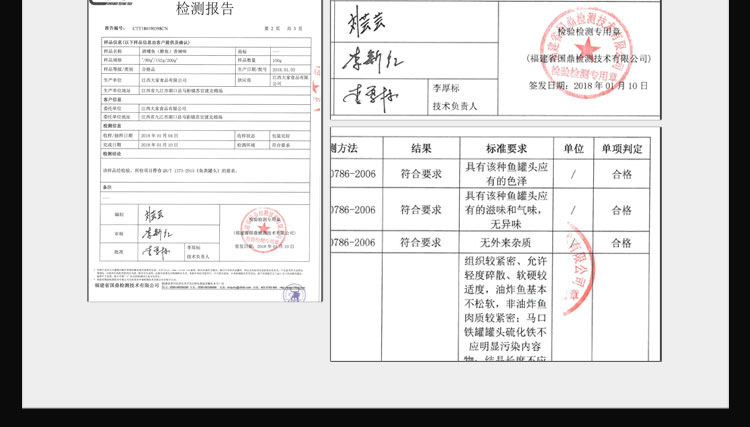Select the 结果 column header
750x427 pixels.
point(421,147)
